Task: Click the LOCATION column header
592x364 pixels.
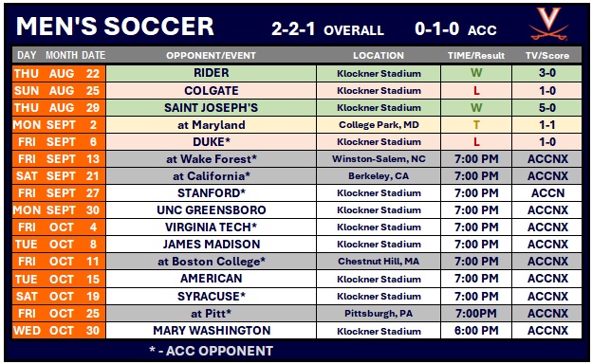Action: pos(379,55)
